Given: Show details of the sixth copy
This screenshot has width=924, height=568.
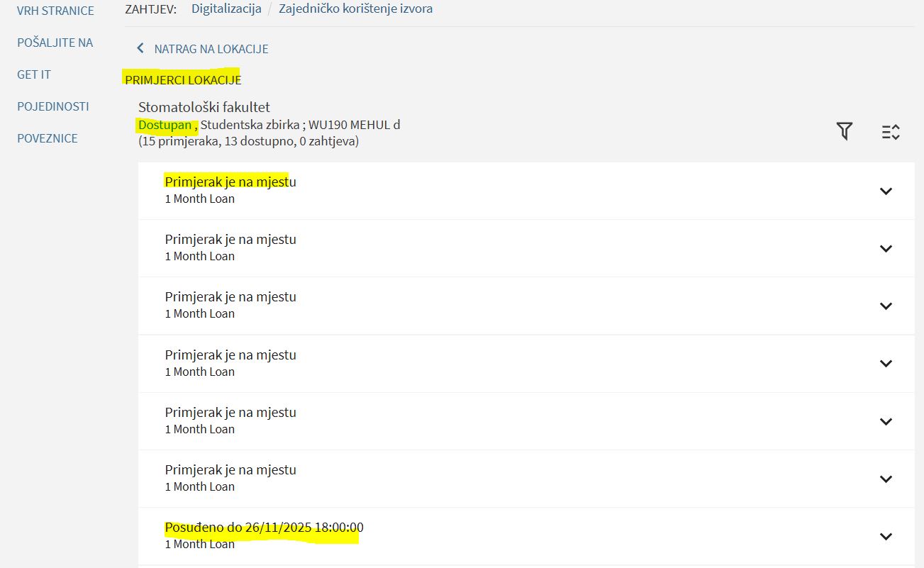Looking at the screenshot, I should pos(885,479).
